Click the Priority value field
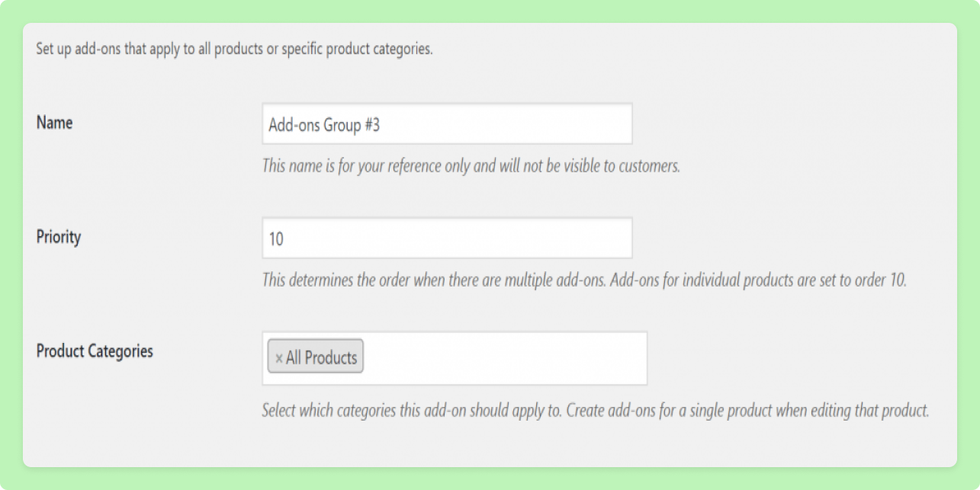Image resolution: width=980 pixels, height=490 pixels. 446,237
